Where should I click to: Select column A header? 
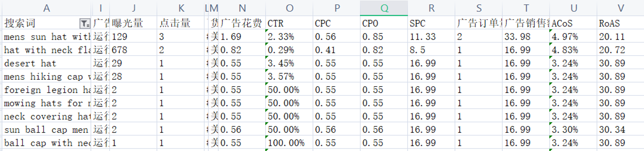coord(47,8)
